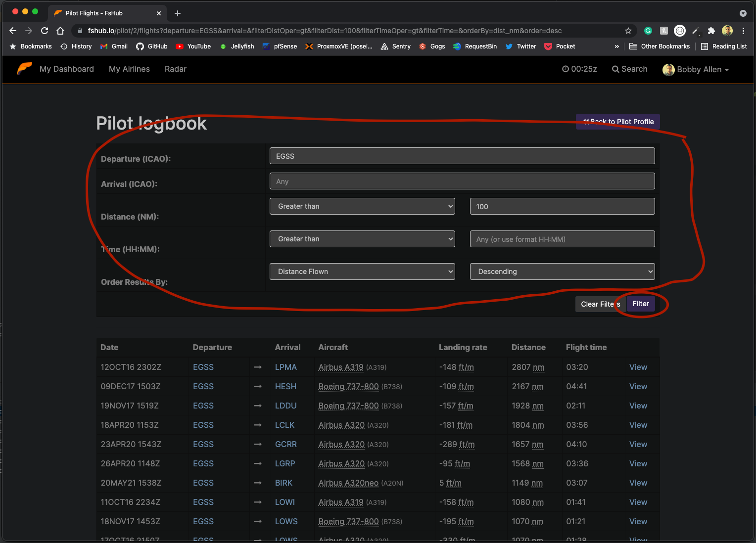756x543 pixels.
Task: Open the Grammarly extension icon
Action: tap(648, 30)
